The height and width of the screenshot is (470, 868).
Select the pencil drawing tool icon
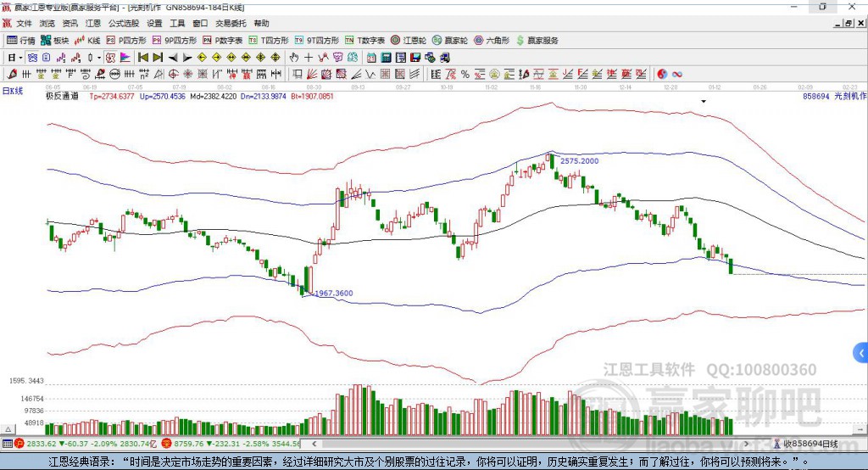tap(12, 75)
